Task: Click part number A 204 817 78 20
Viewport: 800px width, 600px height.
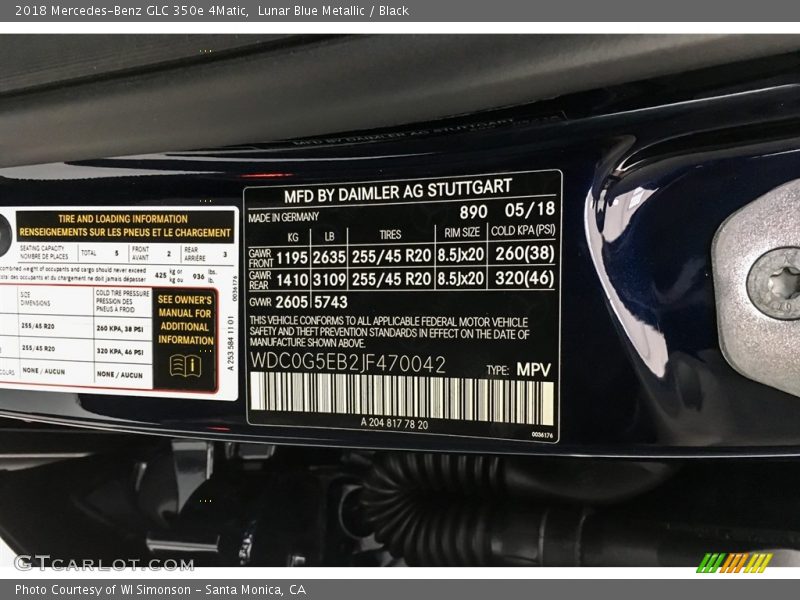Action: (x=394, y=423)
